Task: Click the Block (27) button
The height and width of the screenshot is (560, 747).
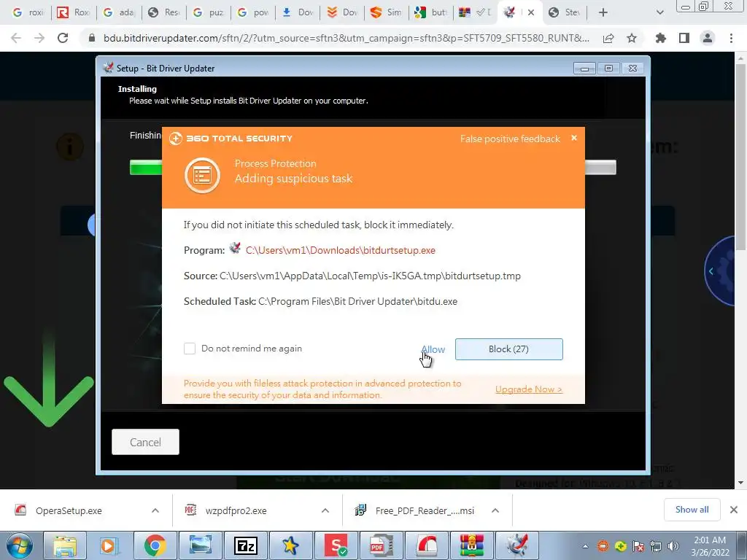Action: click(508, 349)
